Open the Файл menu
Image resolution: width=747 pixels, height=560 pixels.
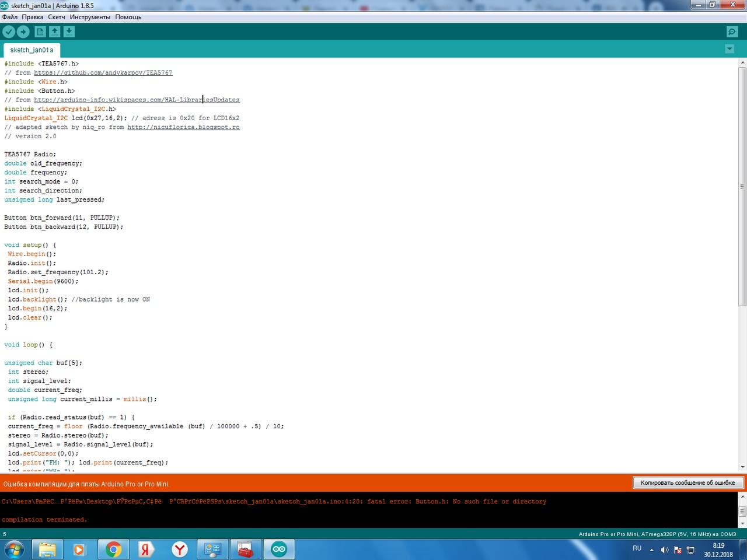[10, 17]
